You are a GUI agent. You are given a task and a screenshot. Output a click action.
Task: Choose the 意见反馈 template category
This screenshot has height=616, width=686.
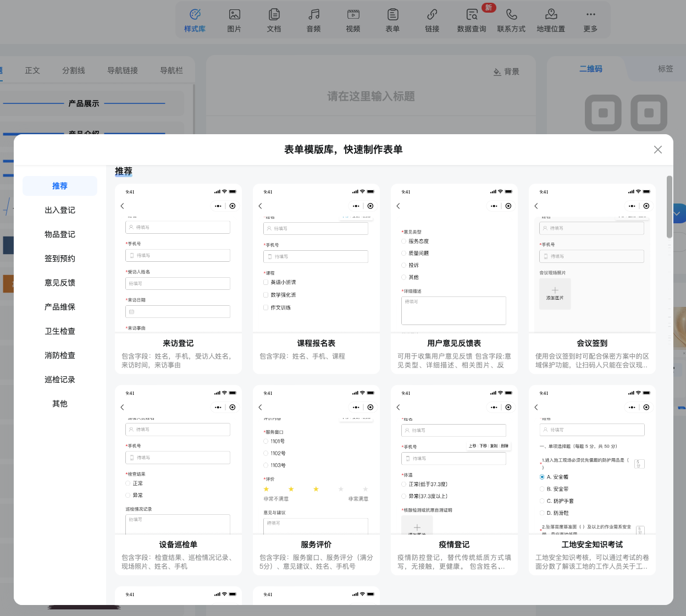[60, 283]
